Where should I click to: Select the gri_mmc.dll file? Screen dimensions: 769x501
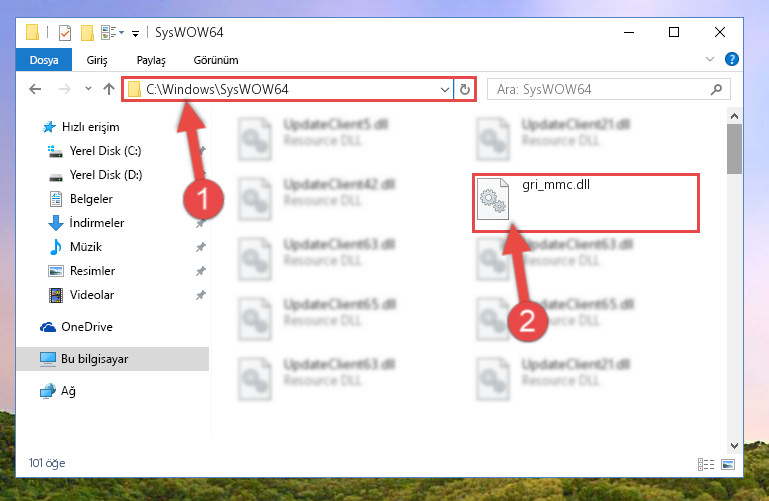coord(586,202)
